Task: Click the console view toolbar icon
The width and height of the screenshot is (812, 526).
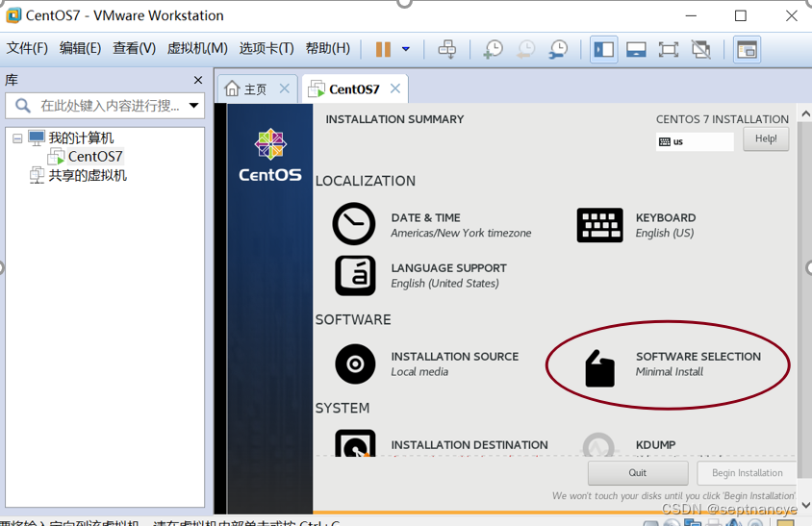Action: point(747,50)
